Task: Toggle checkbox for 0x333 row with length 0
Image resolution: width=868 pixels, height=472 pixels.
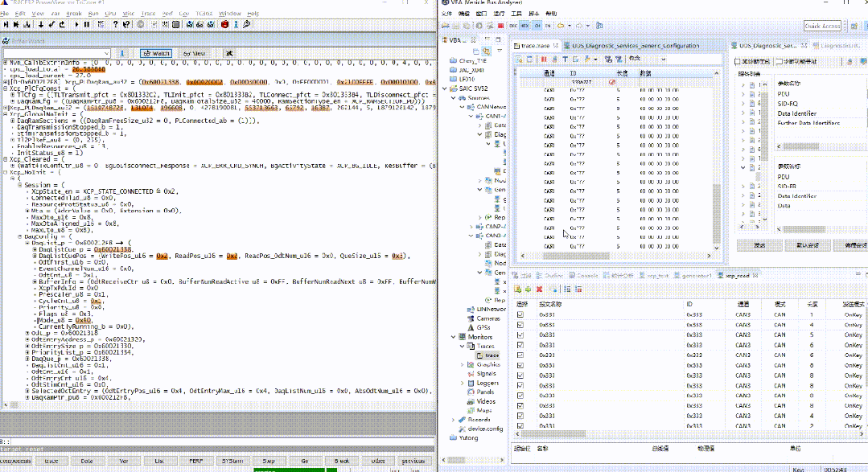Action: [x=520, y=396]
